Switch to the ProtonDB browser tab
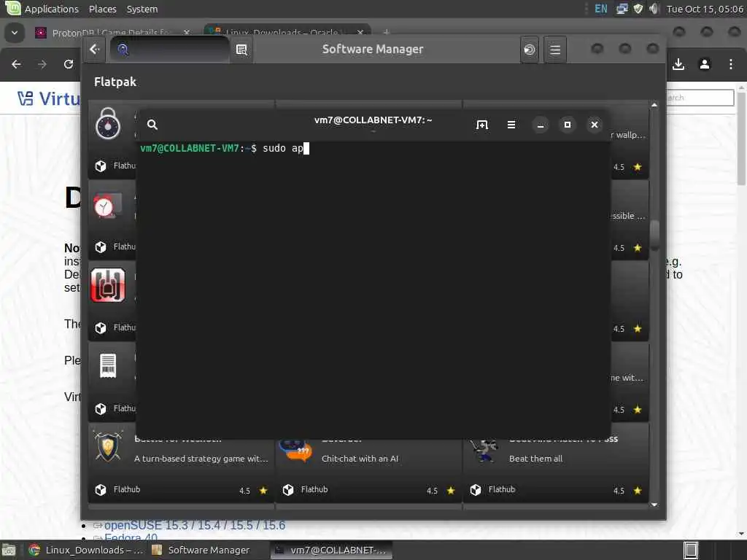Screen dimensions: 747x560 coord(112,33)
